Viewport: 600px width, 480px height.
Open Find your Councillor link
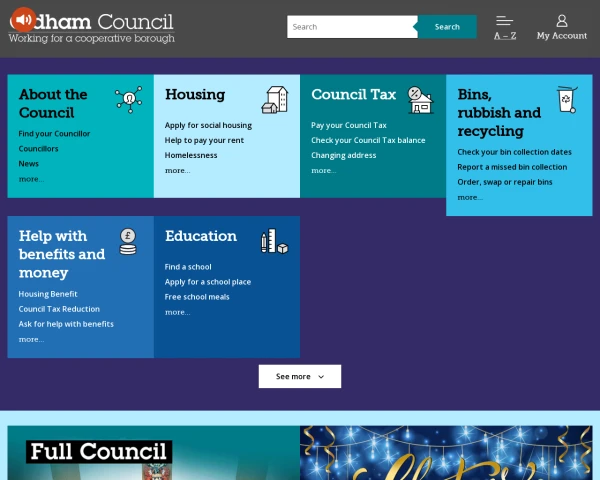[54, 134]
